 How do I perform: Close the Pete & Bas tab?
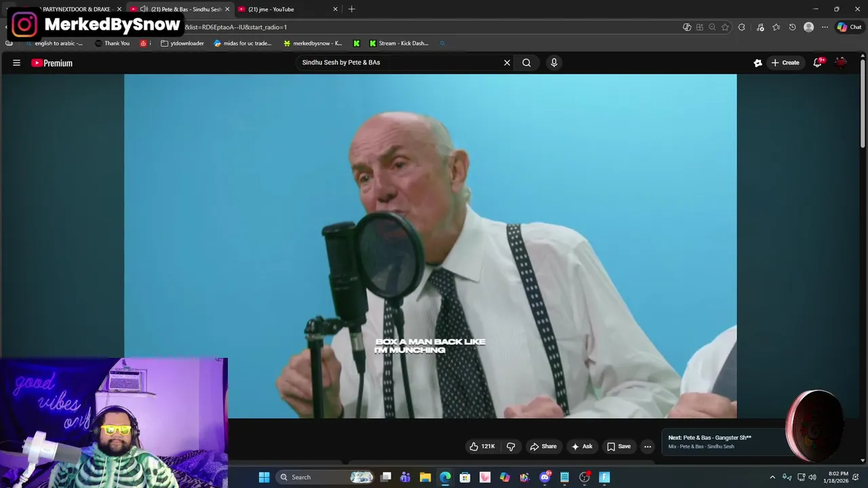(227, 9)
